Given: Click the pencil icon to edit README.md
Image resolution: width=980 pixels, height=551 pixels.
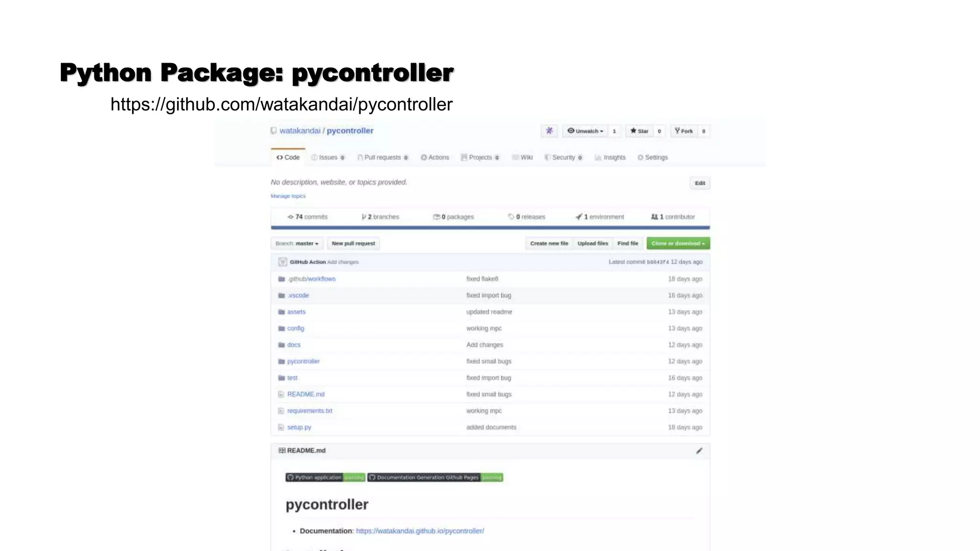Looking at the screenshot, I should click(699, 451).
